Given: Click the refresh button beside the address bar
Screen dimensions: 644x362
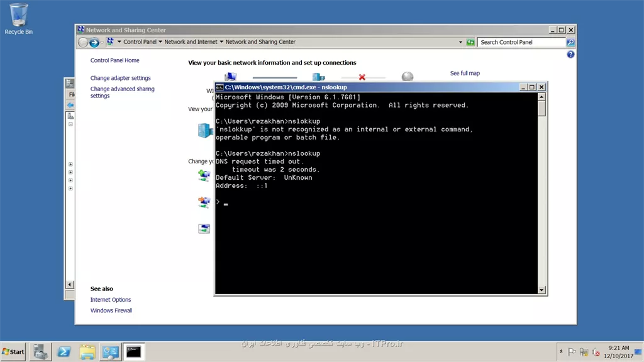Looking at the screenshot, I should (470, 42).
